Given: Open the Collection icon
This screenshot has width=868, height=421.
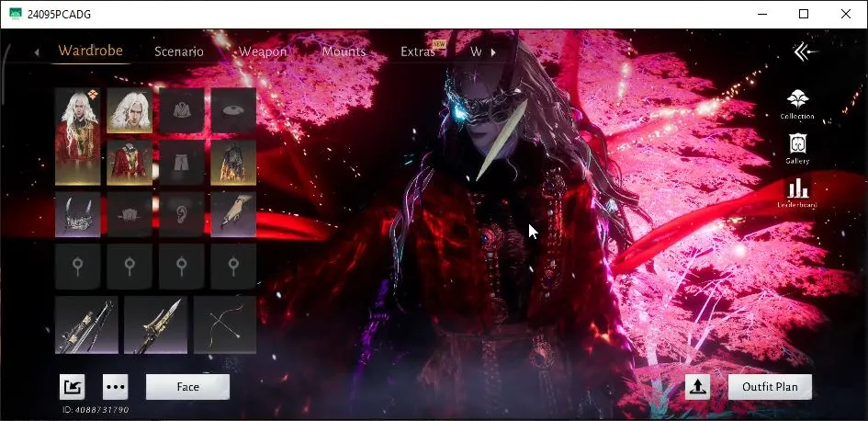Looking at the screenshot, I should click(796, 103).
